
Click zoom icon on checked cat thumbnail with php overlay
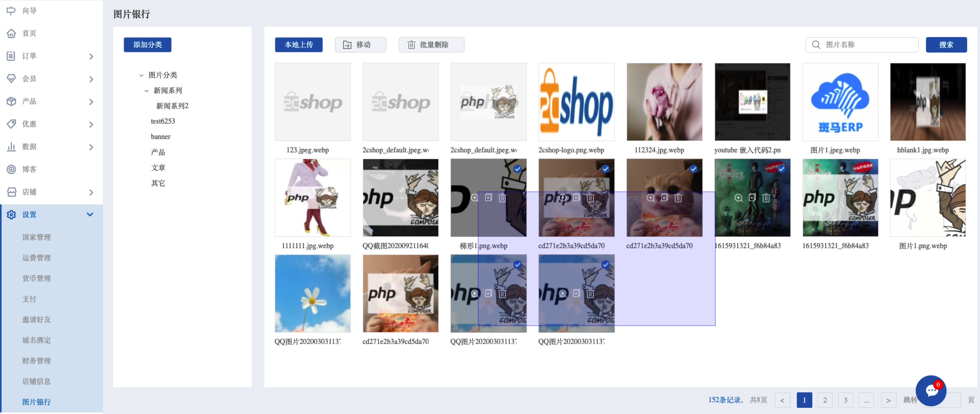point(563,198)
